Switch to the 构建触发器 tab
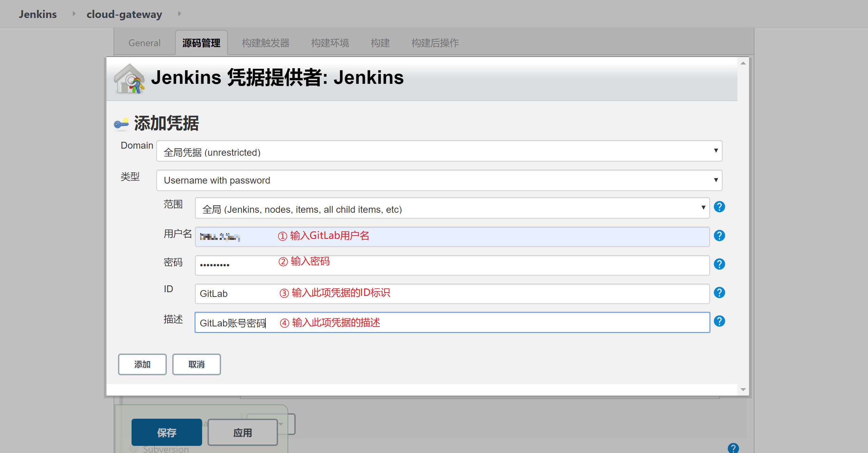This screenshot has width=868, height=453. pyautogui.click(x=265, y=43)
